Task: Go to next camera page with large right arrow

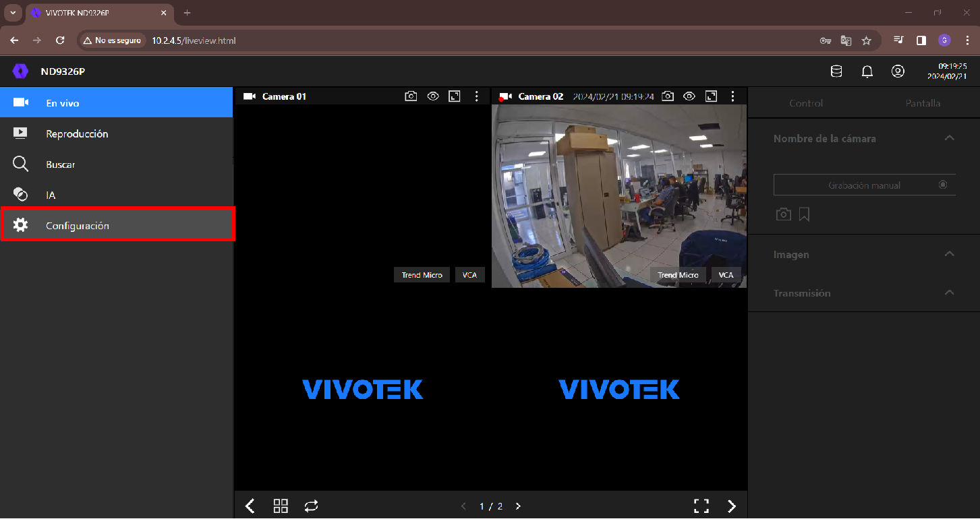Action: [x=732, y=506]
